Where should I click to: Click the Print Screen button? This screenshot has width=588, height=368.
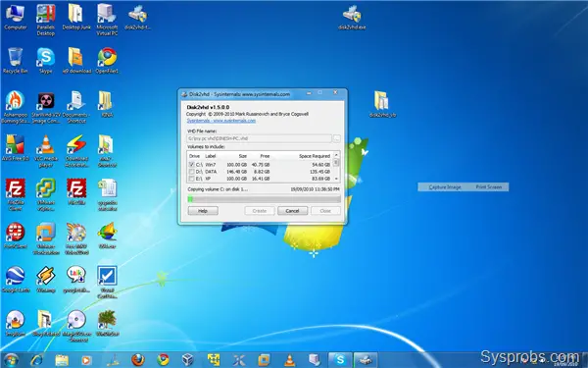[489, 187]
